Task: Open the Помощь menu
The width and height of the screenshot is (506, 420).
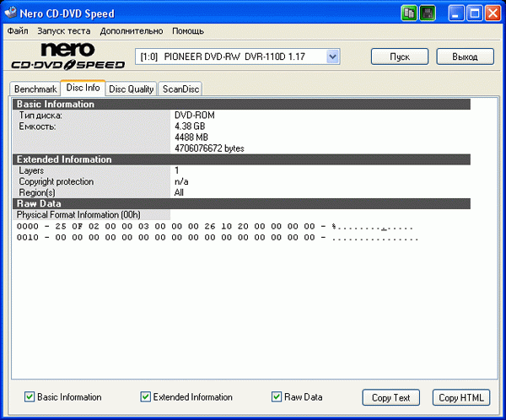Action: [x=188, y=31]
